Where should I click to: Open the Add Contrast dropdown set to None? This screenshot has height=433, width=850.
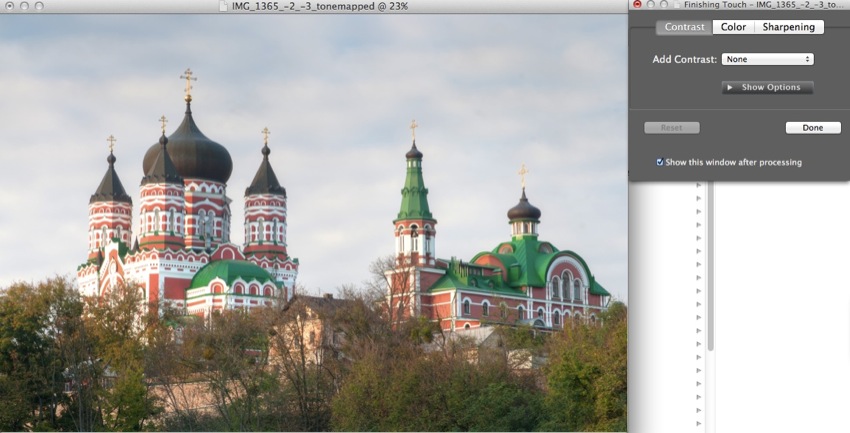point(768,59)
